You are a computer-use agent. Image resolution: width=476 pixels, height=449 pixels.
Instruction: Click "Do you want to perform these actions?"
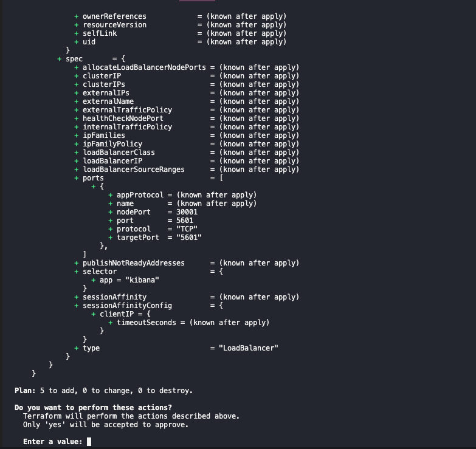(93, 408)
